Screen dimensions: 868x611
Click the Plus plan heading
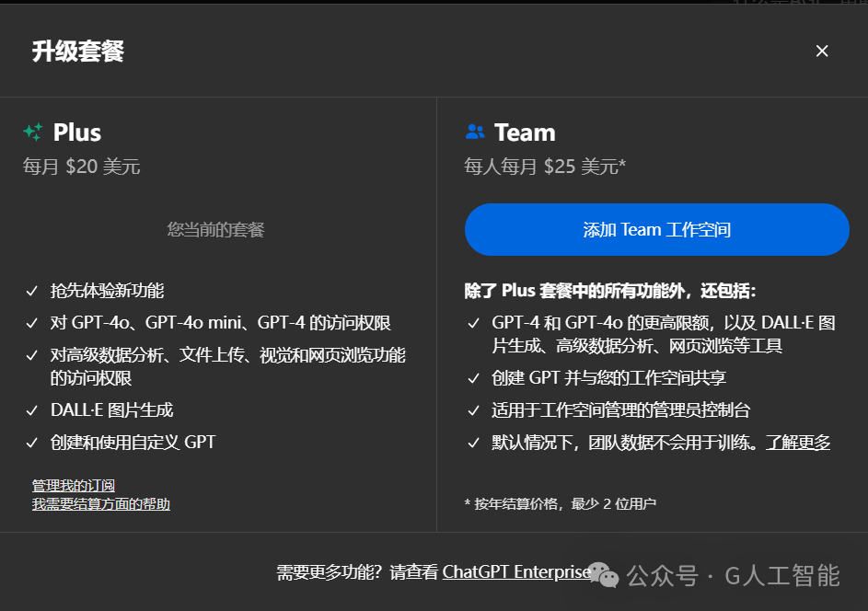click(x=77, y=133)
